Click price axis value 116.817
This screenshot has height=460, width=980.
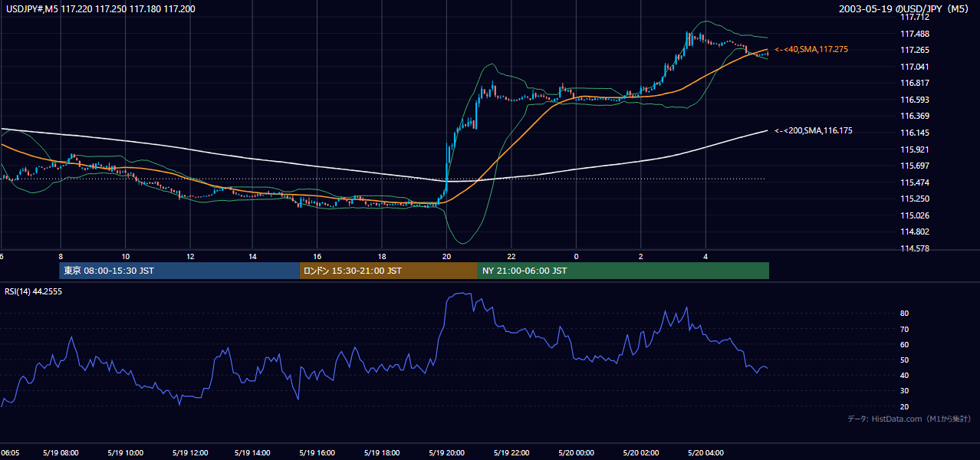click(915, 83)
